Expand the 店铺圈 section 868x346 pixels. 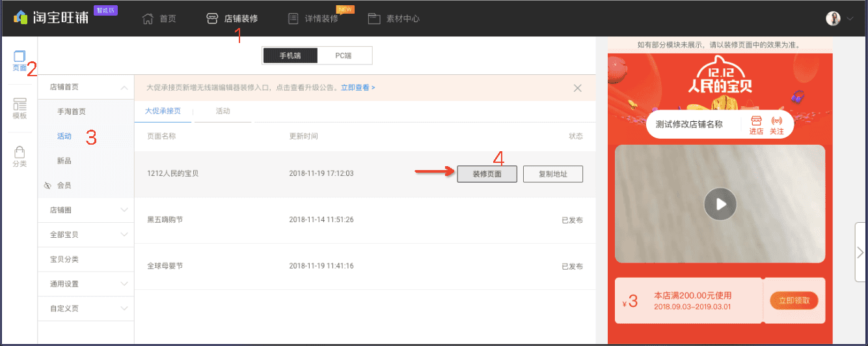point(86,210)
